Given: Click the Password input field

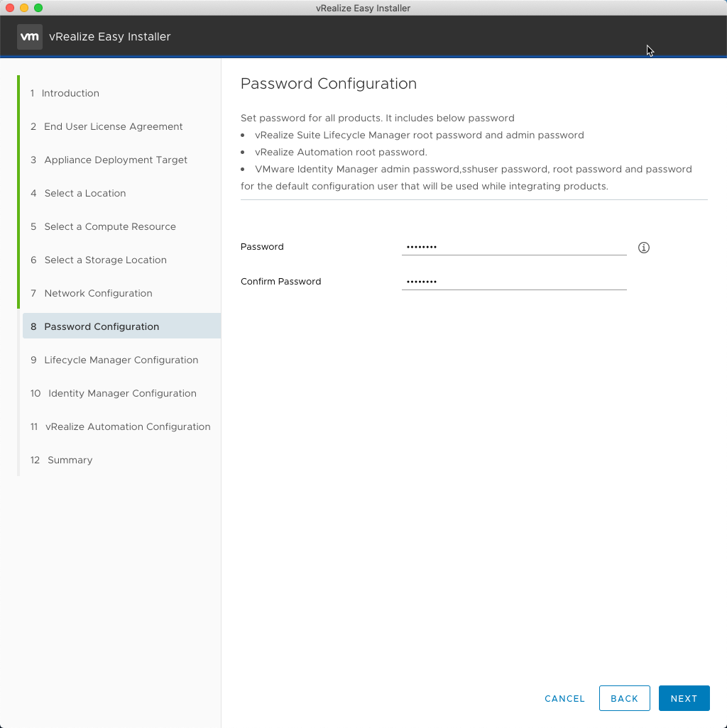Looking at the screenshot, I should click(x=513, y=247).
